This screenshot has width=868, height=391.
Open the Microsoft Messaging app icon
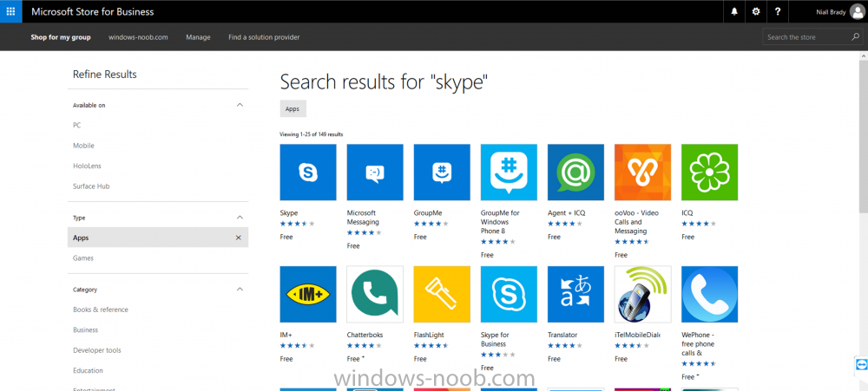tap(375, 172)
